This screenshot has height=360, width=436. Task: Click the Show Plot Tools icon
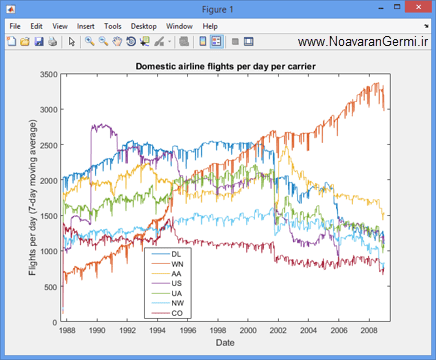tap(249, 42)
